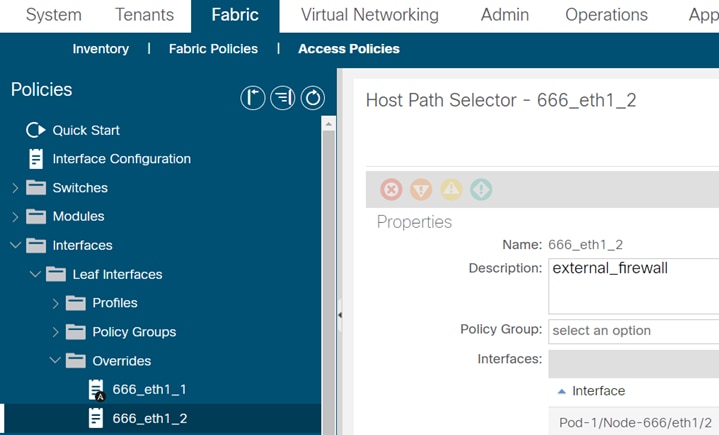Open the Policy Group dropdown

click(634, 331)
